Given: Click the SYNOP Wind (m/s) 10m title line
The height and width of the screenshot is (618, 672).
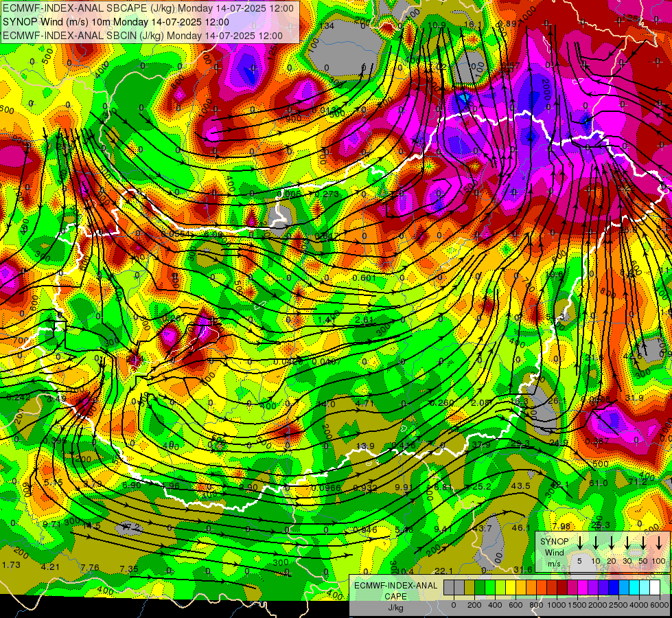Looking at the screenshot, I should [116, 22].
